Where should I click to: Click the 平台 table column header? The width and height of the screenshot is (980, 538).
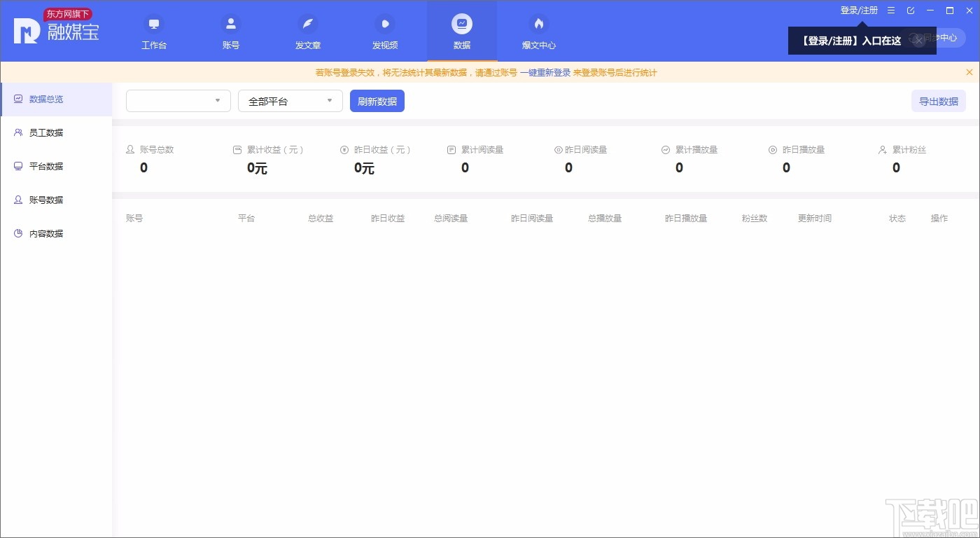pos(246,219)
